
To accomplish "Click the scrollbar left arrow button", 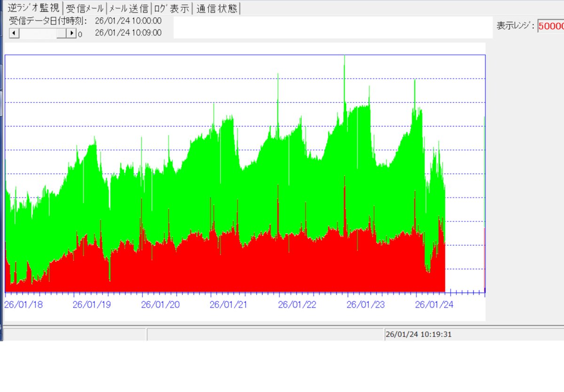I will pyautogui.click(x=14, y=33).
